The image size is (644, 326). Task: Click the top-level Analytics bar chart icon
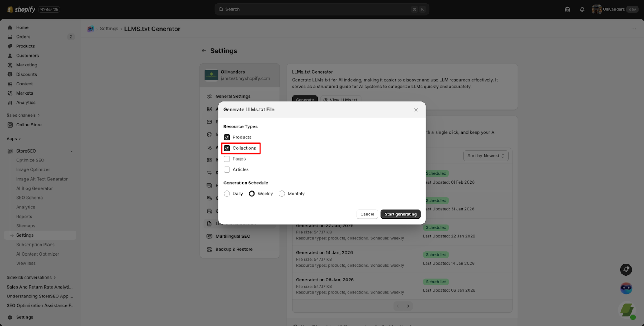pyautogui.click(x=10, y=103)
